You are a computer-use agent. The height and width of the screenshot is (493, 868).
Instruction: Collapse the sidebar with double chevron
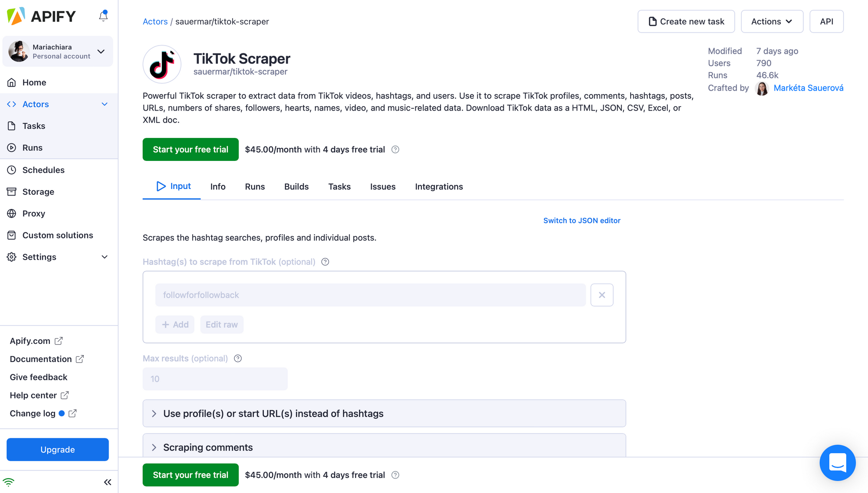(x=108, y=482)
